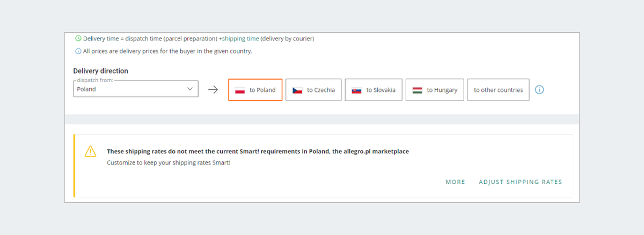Click the Delivery time formula text

199,39
